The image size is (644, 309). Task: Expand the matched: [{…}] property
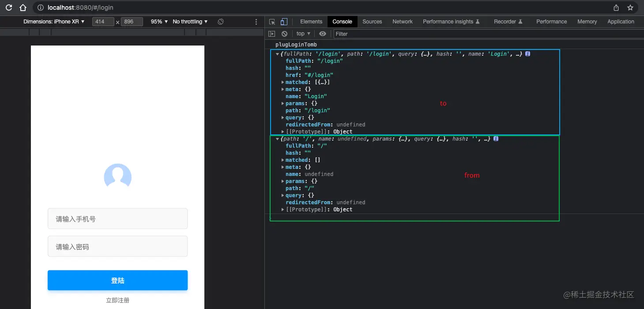(283, 82)
